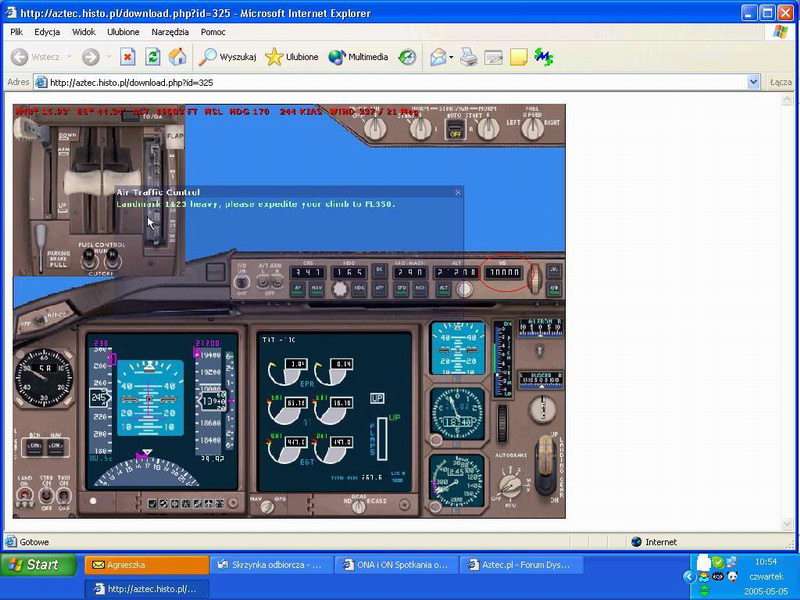Click the landing gear lever in cockpit
The height and width of the screenshot is (600, 800).
coord(546,462)
